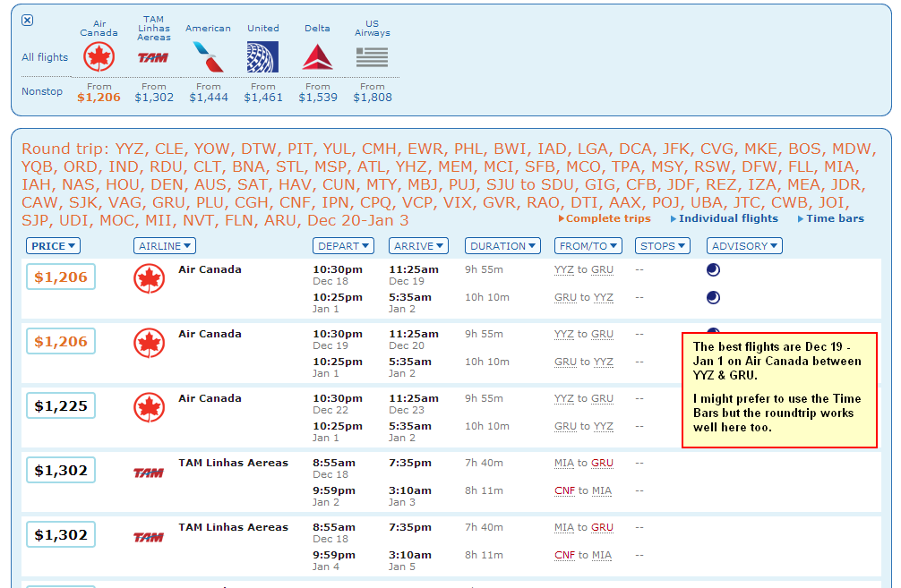Switch to Time bars view
Image resolution: width=901 pixels, height=588 pixels.
pos(831,218)
